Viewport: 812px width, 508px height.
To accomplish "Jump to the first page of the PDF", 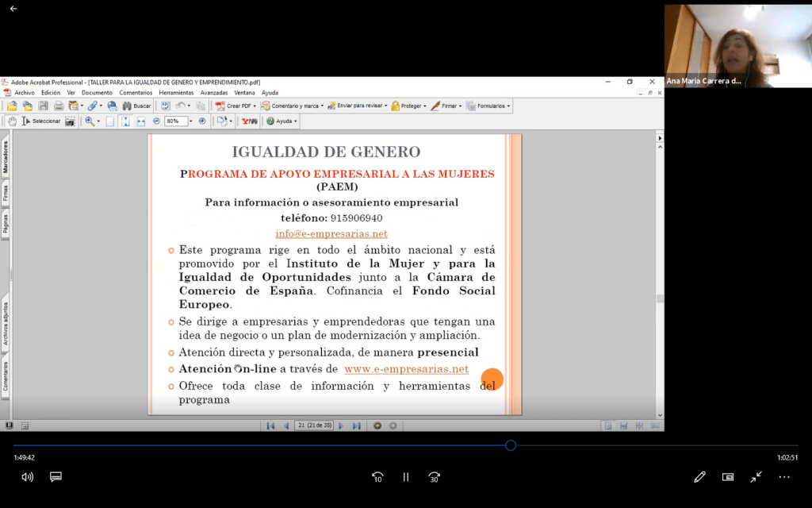I will tap(270, 426).
